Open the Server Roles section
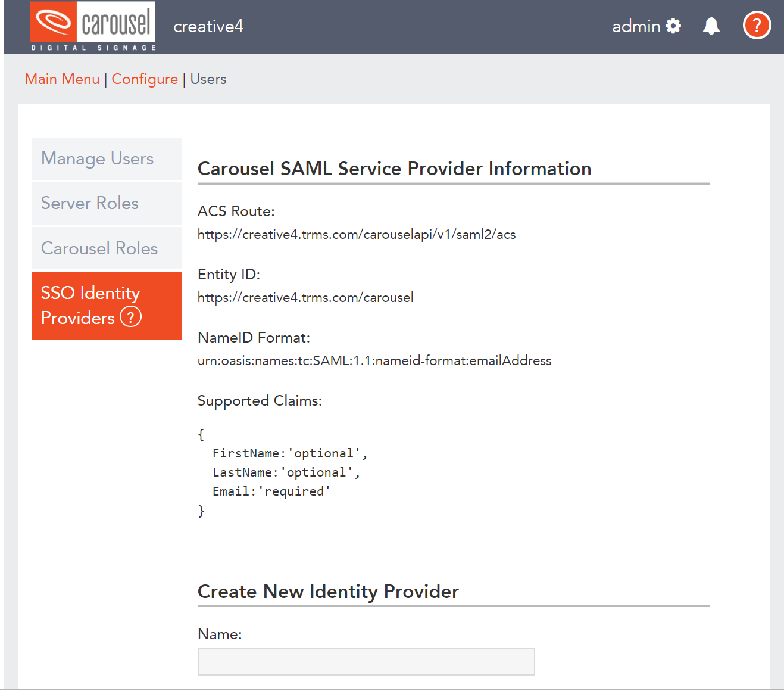This screenshot has height=691, width=784. click(x=89, y=203)
